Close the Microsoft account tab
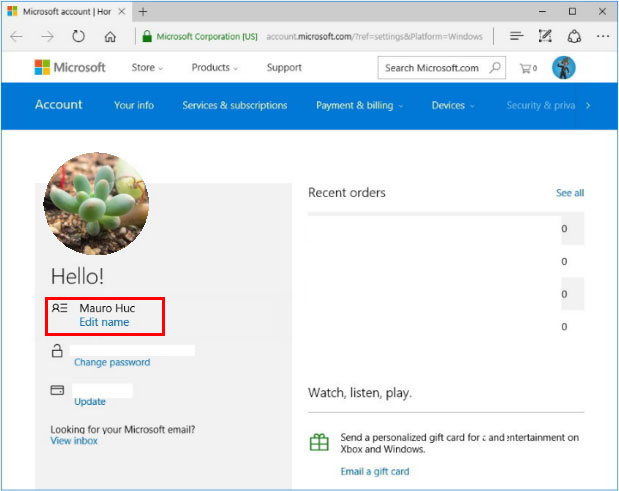619x491 pixels. (122, 11)
